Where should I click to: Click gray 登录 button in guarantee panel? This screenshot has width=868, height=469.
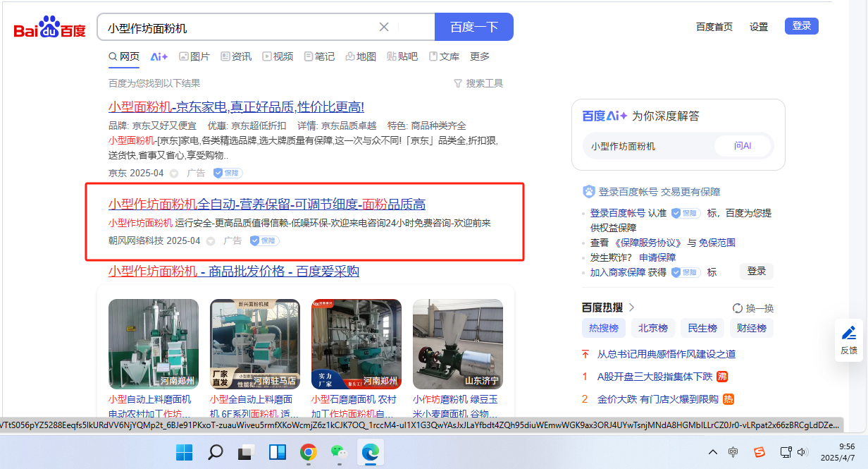coord(757,271)
